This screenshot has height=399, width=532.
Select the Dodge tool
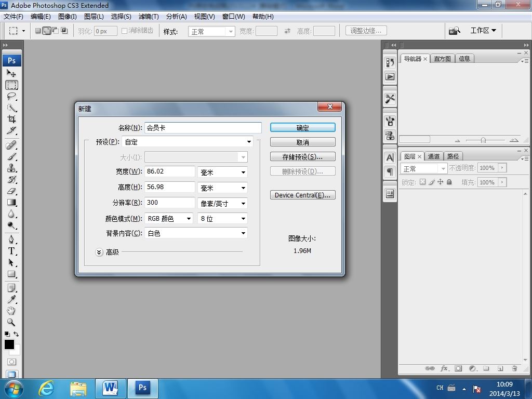click(11, 225)
